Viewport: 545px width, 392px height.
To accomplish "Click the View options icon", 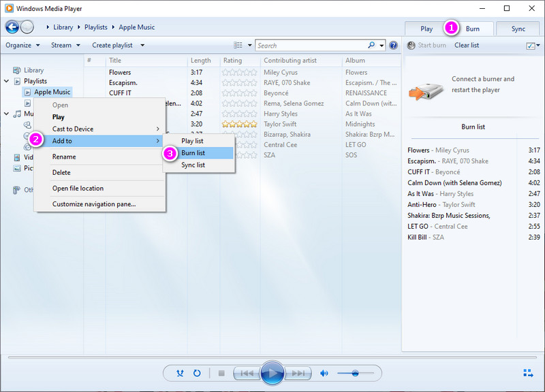I will click(238, 45).
